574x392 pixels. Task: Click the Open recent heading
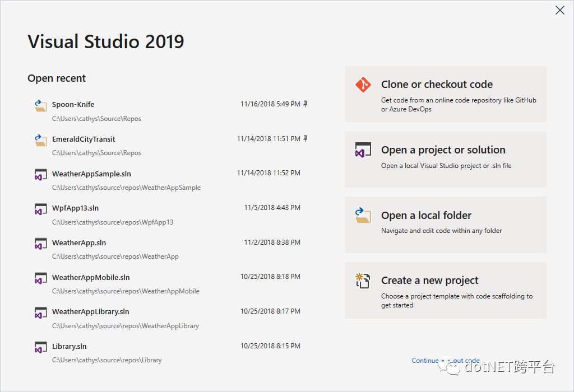[57, 78]
